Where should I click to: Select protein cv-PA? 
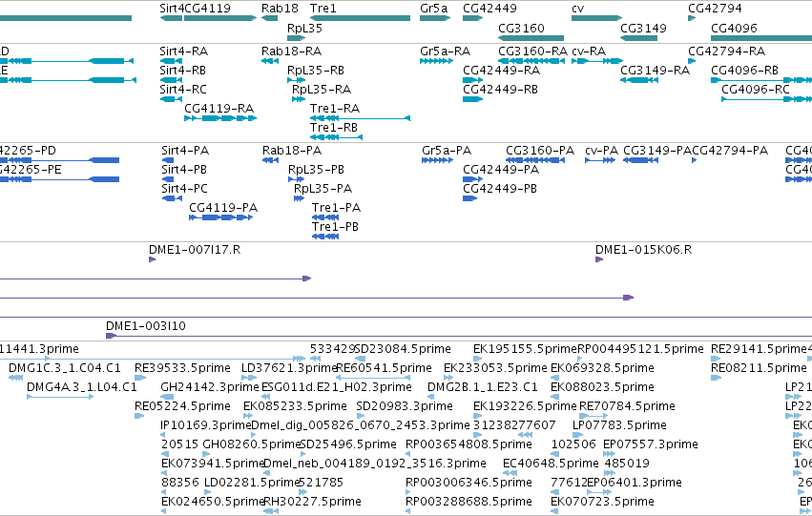point(600,160)
